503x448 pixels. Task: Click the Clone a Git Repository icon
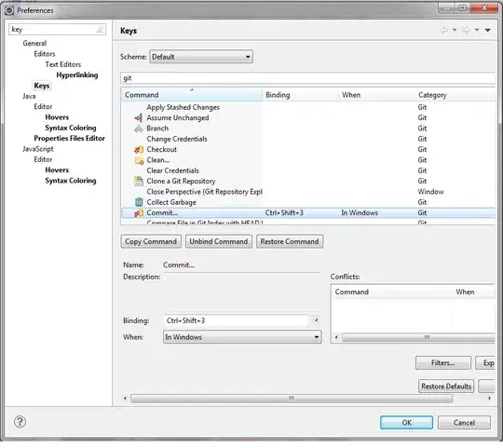tap(139, 182)
